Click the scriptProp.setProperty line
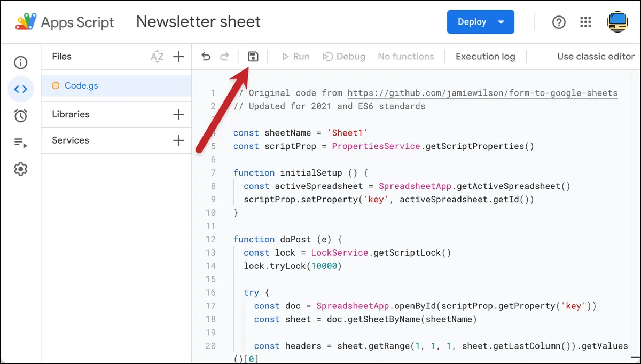This screenshot has height=364, width=641. pyautogui.click(x=389, y=200)
